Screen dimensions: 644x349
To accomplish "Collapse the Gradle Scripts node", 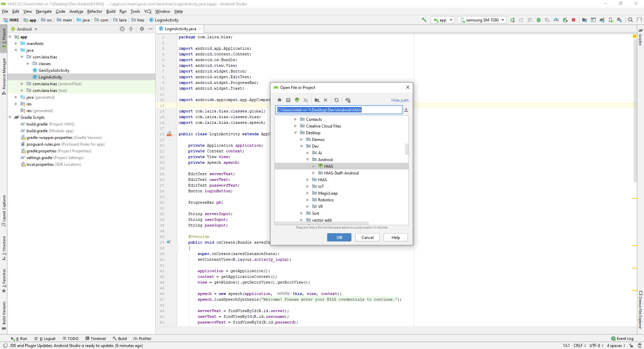I will tap(10, 117).
